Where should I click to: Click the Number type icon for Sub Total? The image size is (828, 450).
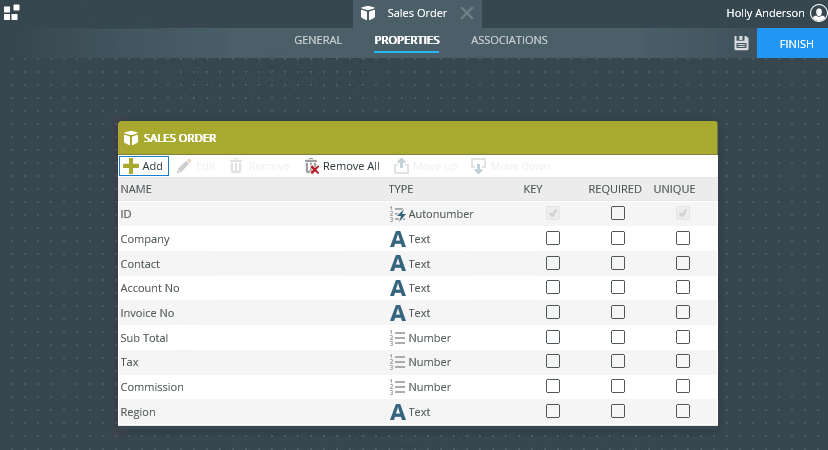[x=397, y=338]
